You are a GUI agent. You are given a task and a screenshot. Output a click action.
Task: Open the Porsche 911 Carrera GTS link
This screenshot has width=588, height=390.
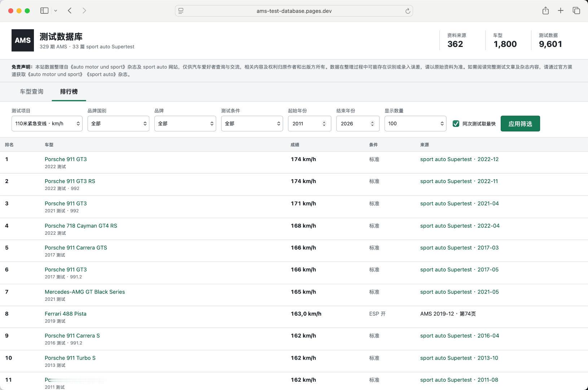point(76,248)
